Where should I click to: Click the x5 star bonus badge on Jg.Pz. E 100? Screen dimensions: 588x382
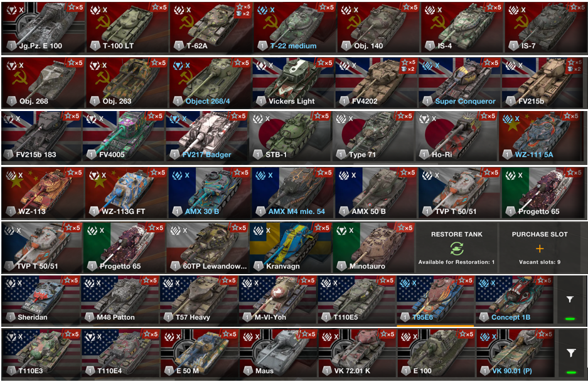[75, 7]
